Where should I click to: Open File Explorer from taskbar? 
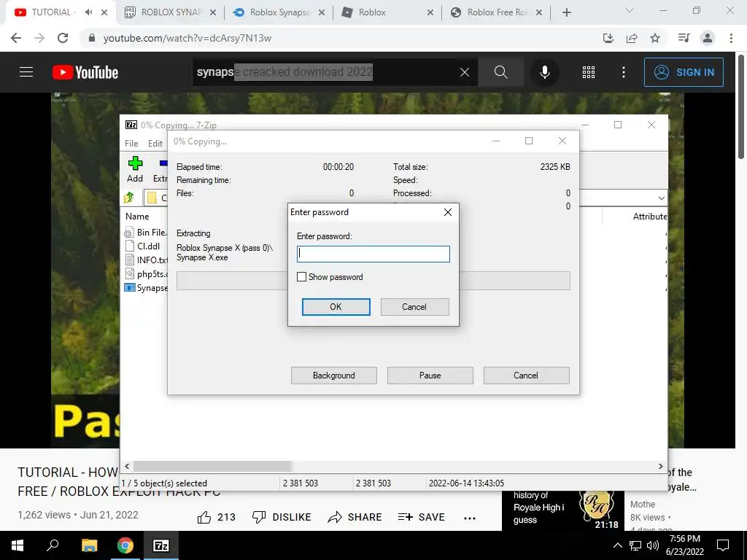pos(89,545)
